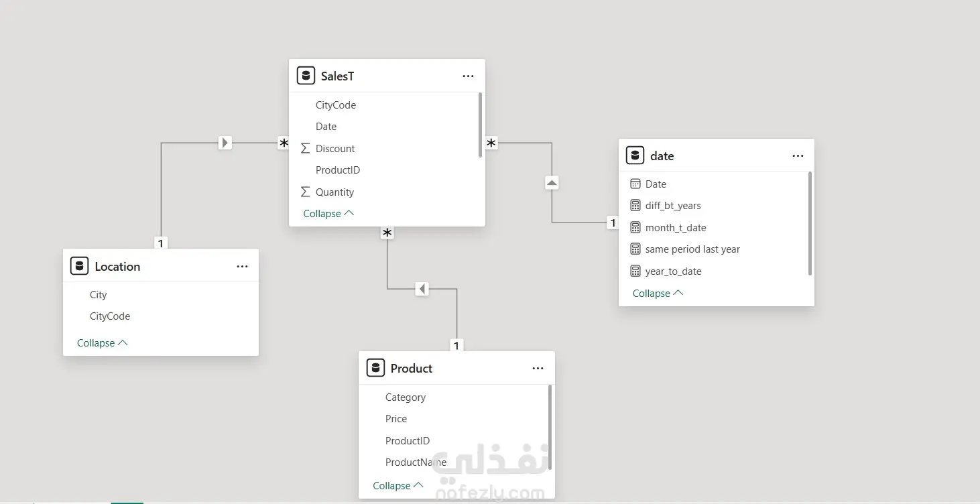This screenshot has height=504, width=980.
Task: Click the calendar icon next to Date field
Action: pos(635,184)
